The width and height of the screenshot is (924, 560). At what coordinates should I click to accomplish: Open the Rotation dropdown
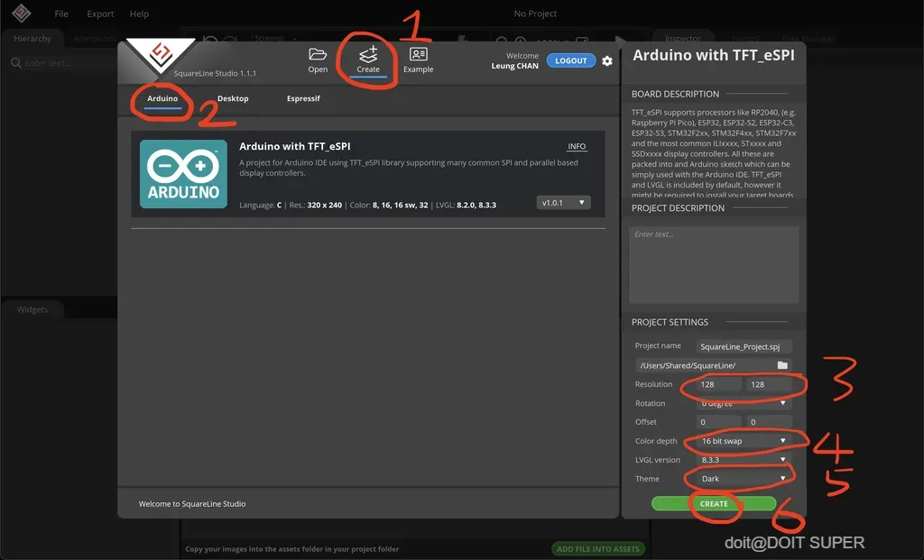click(x=744, y=403)
